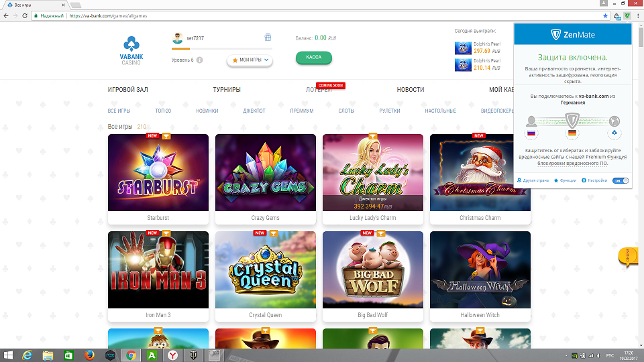Bookmark this page with the star icon
The image size is (644, 362).
(x=605, y=16)
